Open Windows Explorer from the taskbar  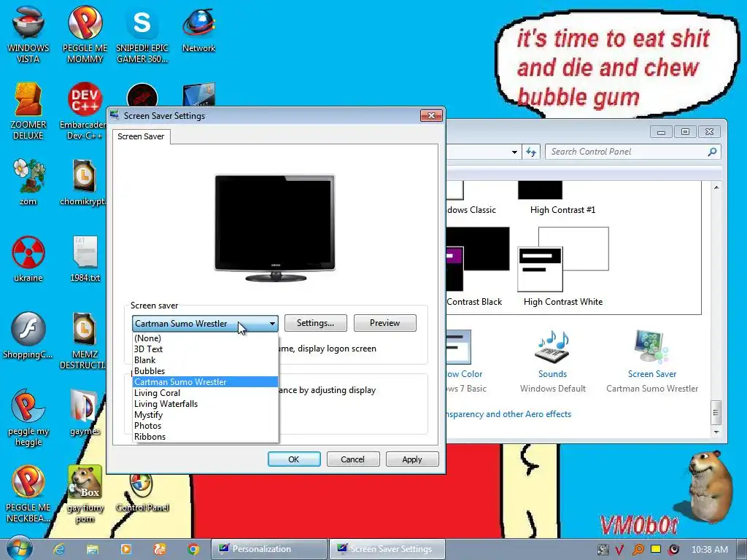(x=92, y=549)
